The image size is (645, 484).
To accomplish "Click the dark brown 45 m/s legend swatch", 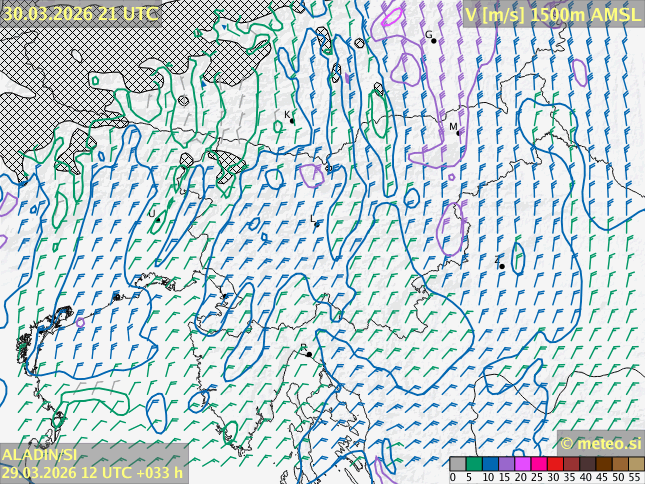I will pyautogui.click(x=604, y=464).
